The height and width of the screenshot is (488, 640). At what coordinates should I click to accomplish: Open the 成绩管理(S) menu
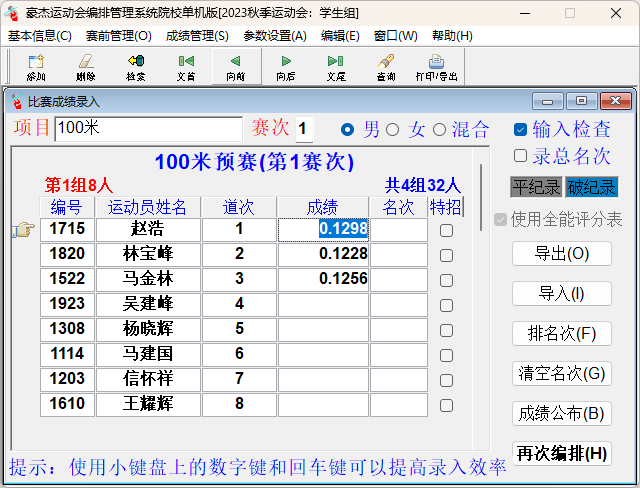pos(197,36)
